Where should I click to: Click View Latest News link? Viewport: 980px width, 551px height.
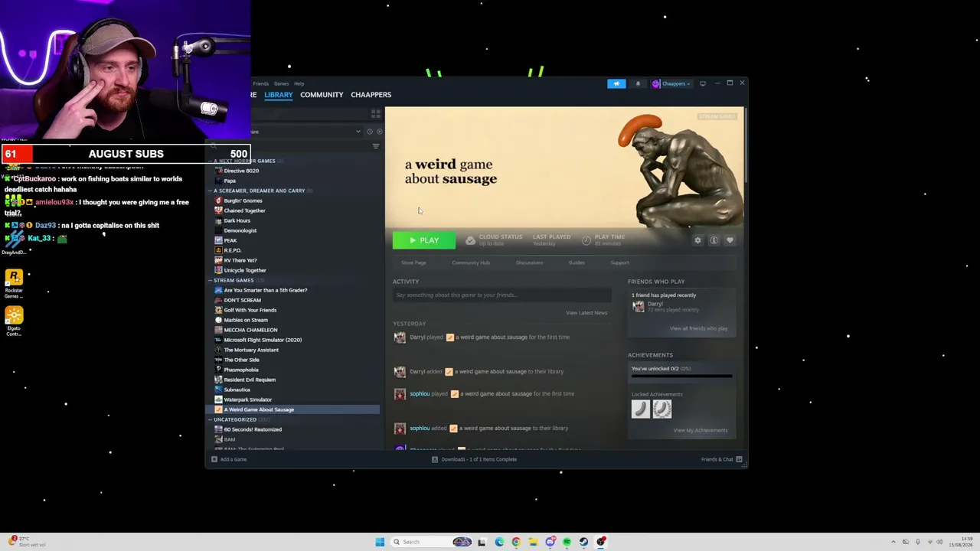(586, 312)
